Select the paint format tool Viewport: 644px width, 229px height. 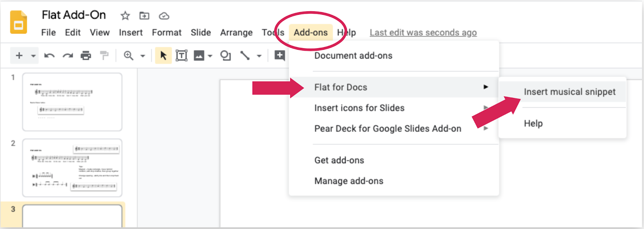(x=104, y=55)
